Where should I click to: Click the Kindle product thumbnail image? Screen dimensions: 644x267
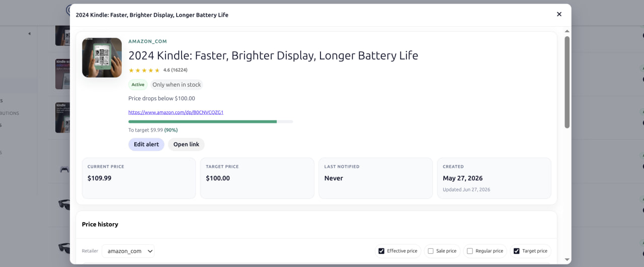tap(102, 57)
